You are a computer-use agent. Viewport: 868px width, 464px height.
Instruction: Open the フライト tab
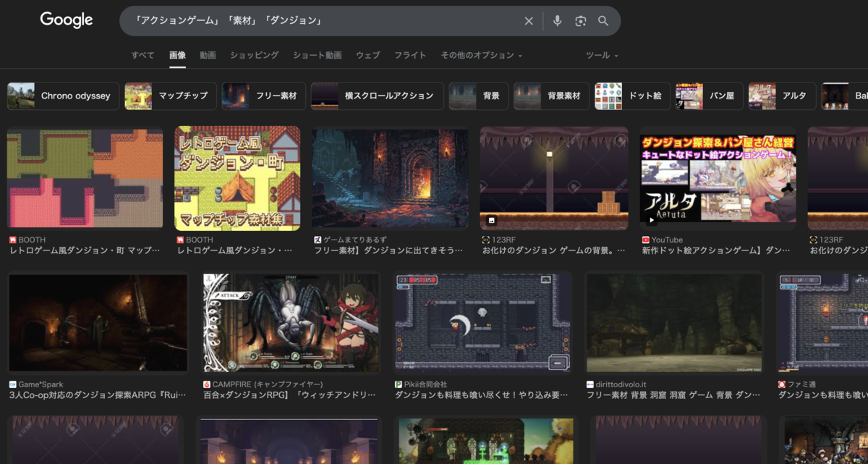410,55
